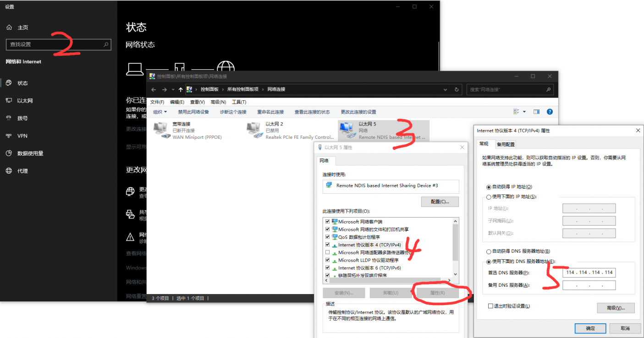Click 属性(R) button in 以太网 5 properties
The height and width of the screenshot is (338, 644).
pos(437,293)
